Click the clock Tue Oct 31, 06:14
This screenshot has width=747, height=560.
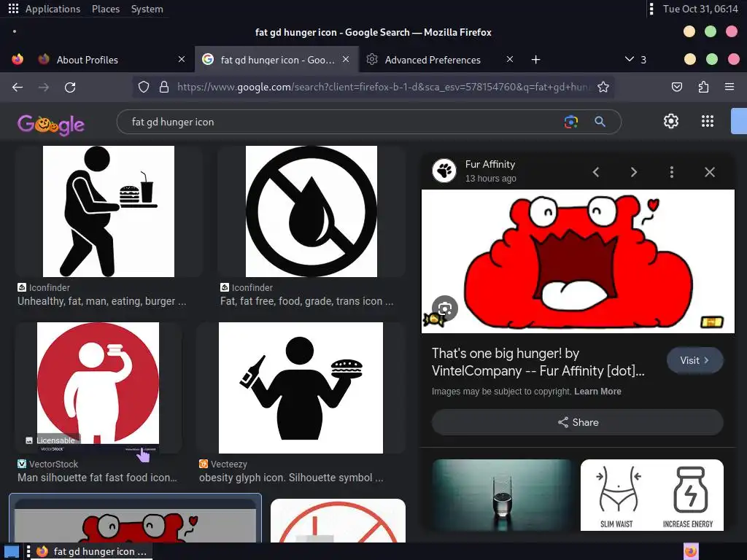tap(700, 9)
